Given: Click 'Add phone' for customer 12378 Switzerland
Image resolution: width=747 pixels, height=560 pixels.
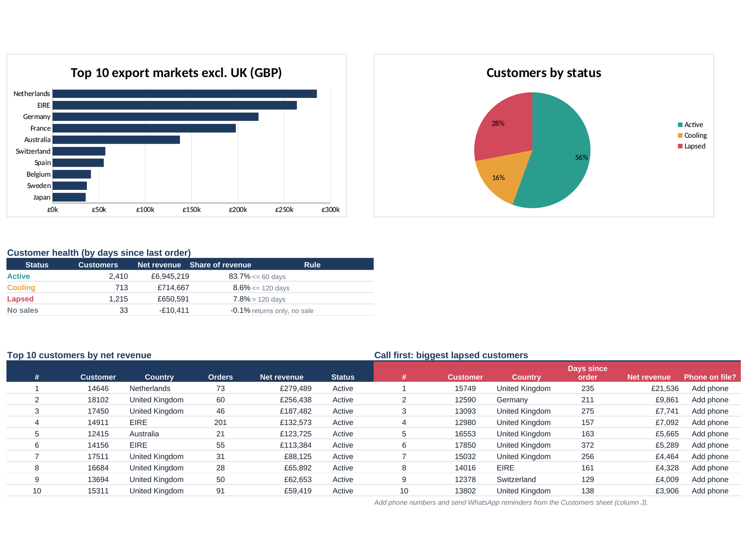Looking at the screenshot, I should (x=710, y=479).
